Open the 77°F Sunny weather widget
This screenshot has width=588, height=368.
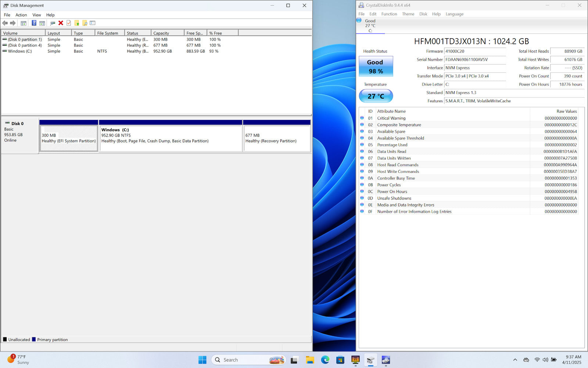pyautogui.click(x=18, y=360)
